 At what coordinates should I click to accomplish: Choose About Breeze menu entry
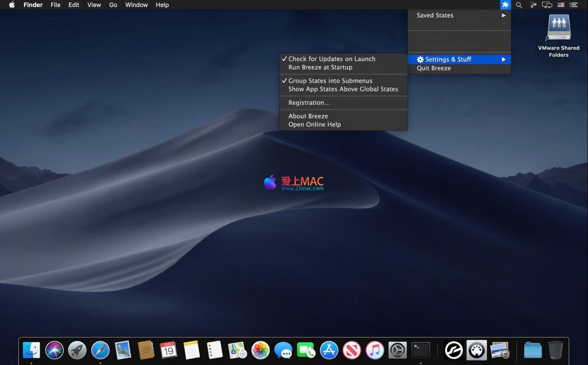click(308, 116)
